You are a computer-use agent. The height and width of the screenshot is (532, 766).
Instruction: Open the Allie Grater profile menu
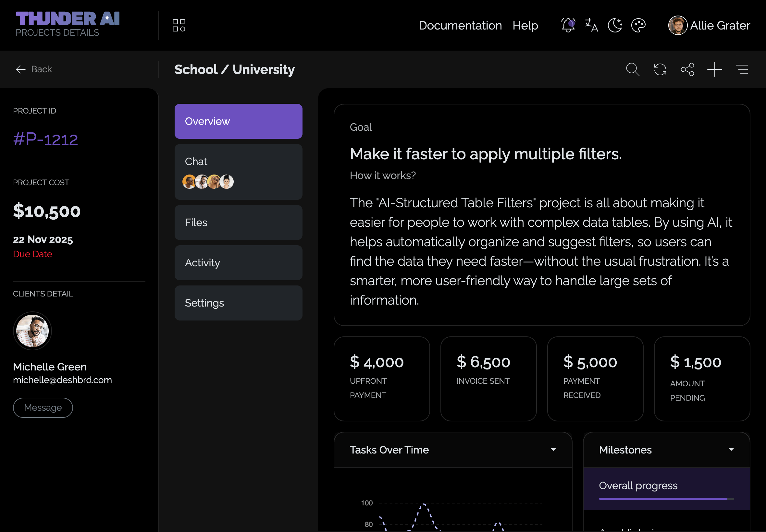(709, 25)
